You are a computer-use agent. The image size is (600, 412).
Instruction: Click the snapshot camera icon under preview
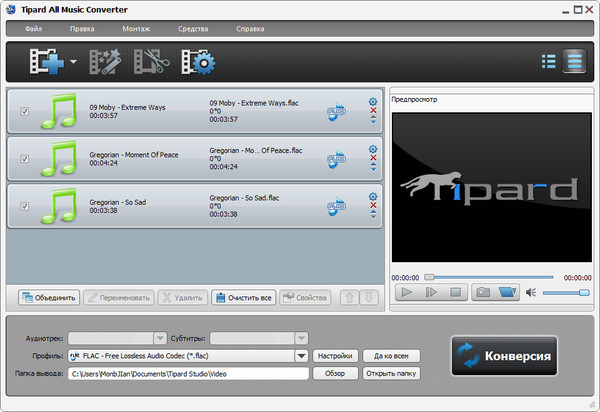(x=482, y=292)
